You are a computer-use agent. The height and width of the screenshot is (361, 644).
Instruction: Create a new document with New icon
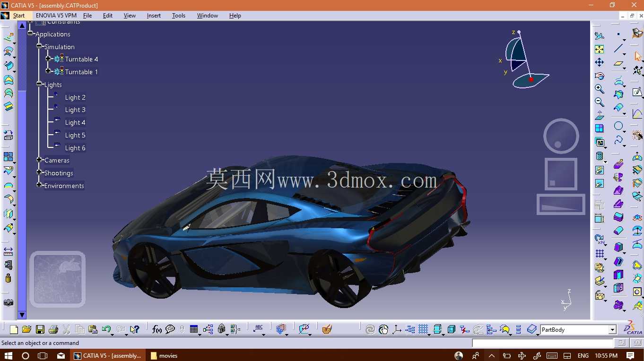tap(14, 329)
